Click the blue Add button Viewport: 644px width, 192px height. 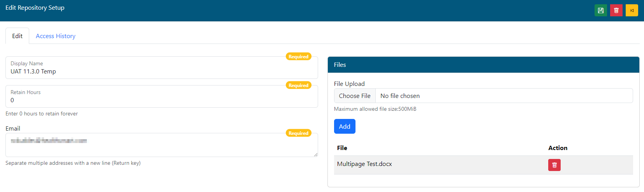[x=345, y=126]
